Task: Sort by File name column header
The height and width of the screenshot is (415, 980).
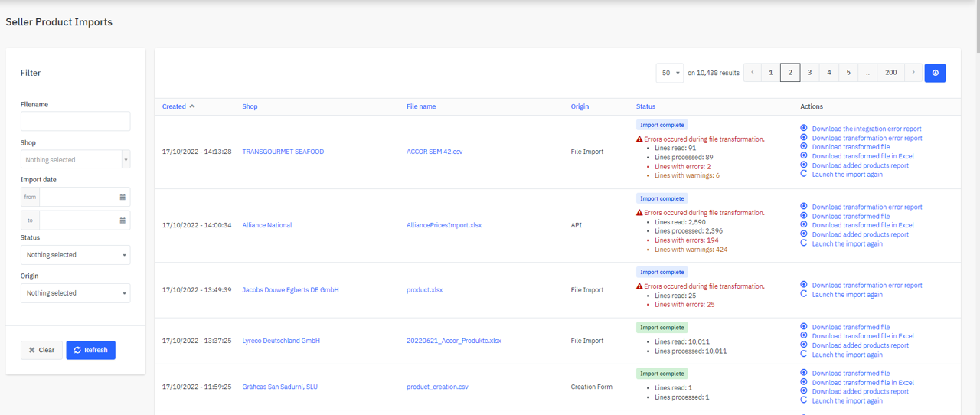Action: pyautogui.click(x=421, y=106)
